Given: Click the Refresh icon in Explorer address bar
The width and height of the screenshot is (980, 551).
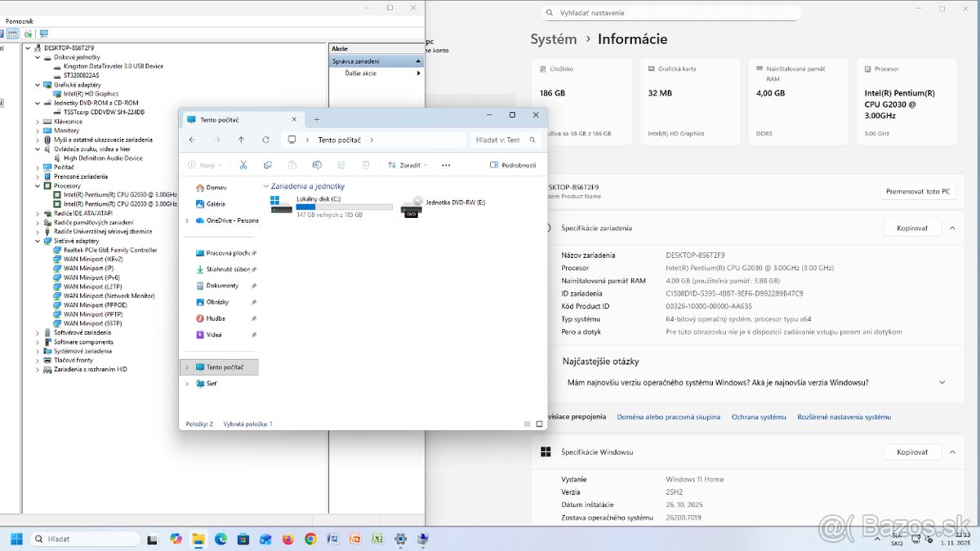Looking at the screenshot, I should (265, 140).
